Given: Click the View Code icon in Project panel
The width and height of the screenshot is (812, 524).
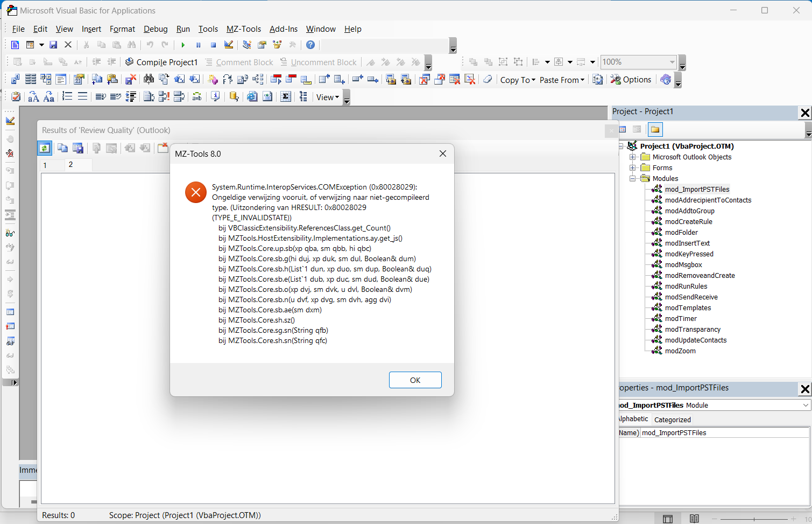Looking at the screenshot, I should 623,129.
